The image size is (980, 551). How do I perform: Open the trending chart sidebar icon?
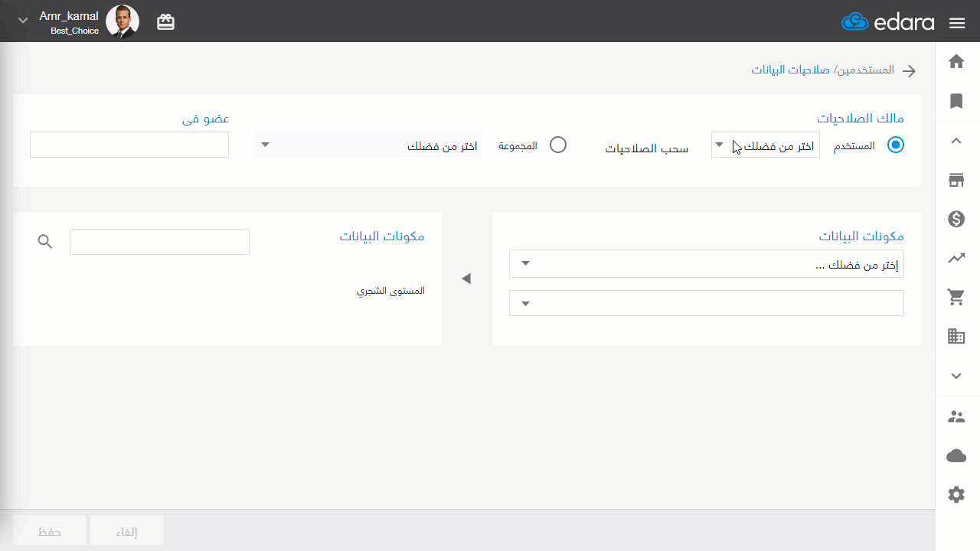(x=956, y=259)
